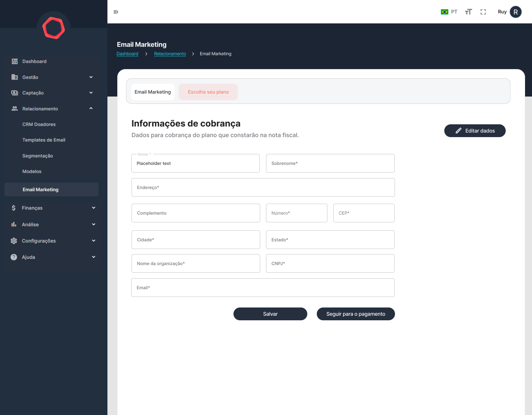532x415 pixels.
Task: Switch to Escolha seu plano tab
Action: [208, 92]
